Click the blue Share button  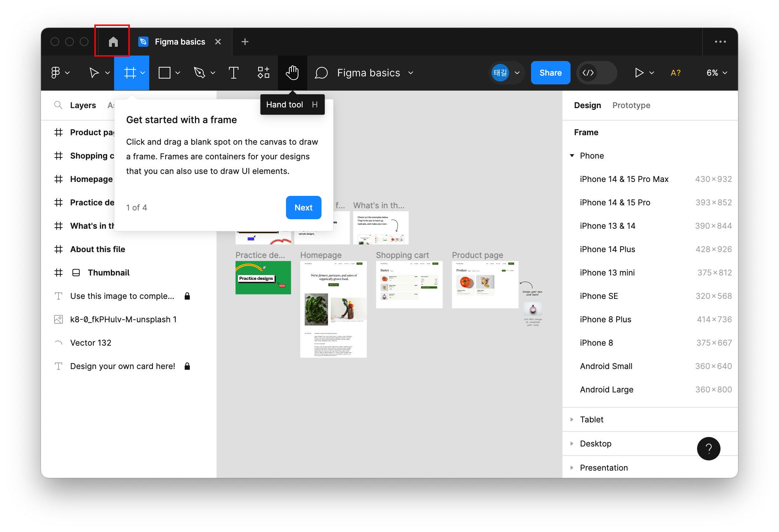click(x=550, y=73)
